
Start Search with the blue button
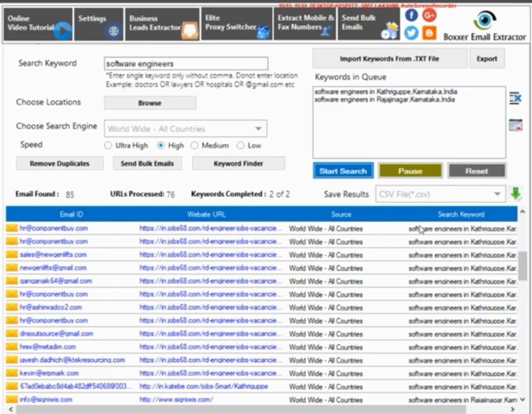click(x=343, y=171)
